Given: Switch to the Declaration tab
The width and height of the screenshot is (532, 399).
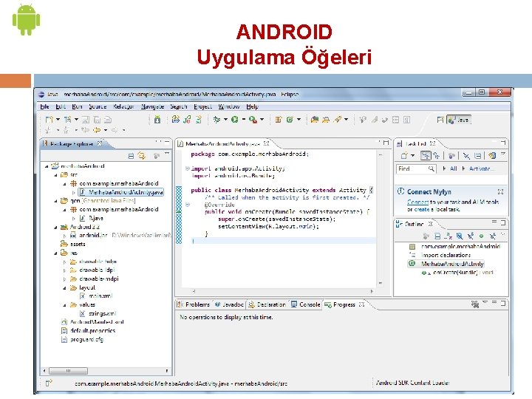Looking at the screenshot, I should pyautogui.click(x=267, y=304).
